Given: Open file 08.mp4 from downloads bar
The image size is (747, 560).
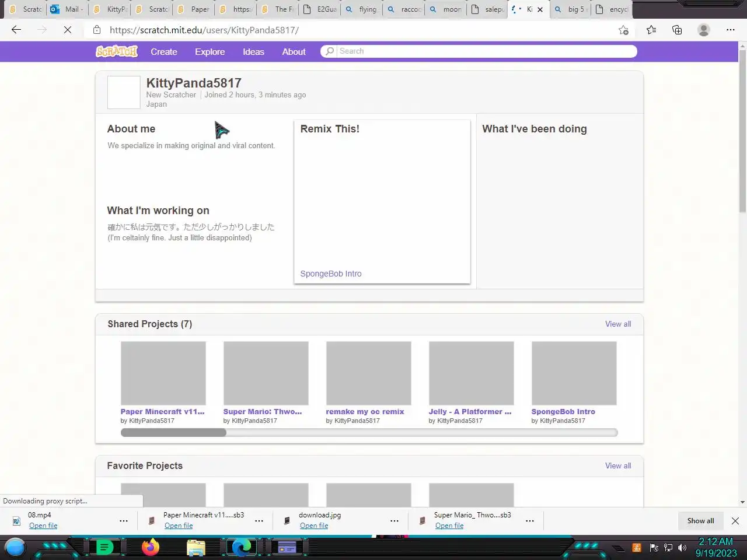Looking at the screenshot, I should 43,526.
